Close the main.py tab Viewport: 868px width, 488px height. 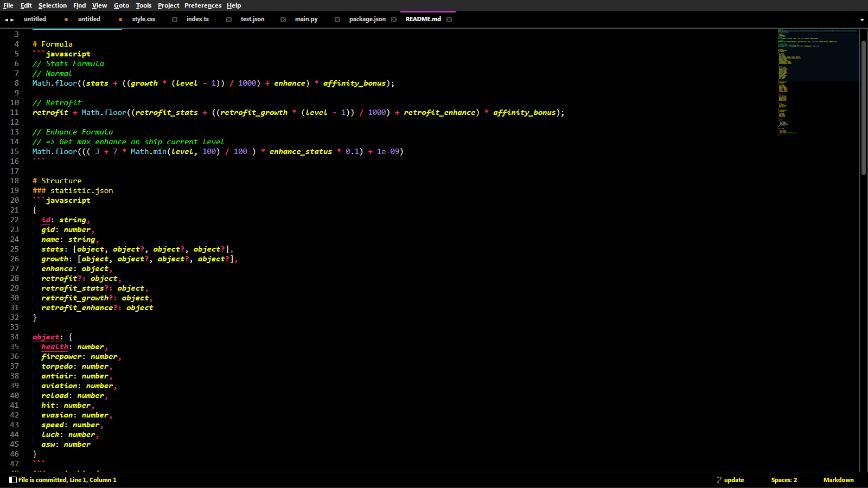pos(337,20)
